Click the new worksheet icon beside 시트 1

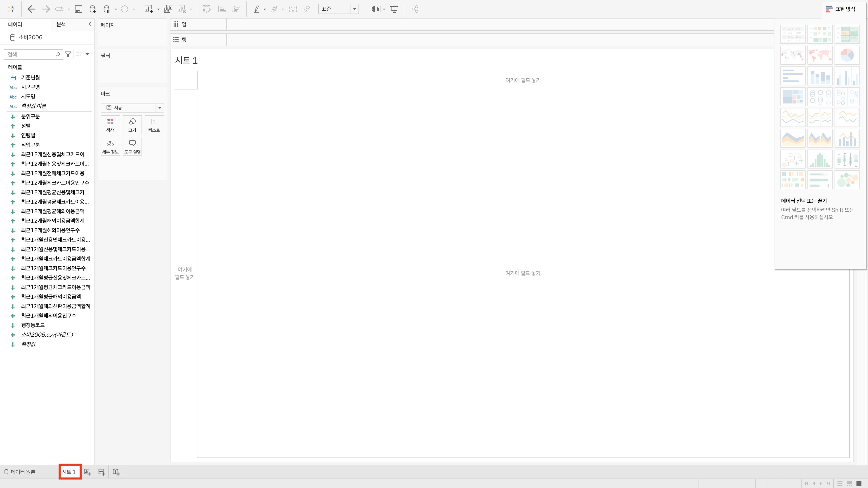click(87, 472)
